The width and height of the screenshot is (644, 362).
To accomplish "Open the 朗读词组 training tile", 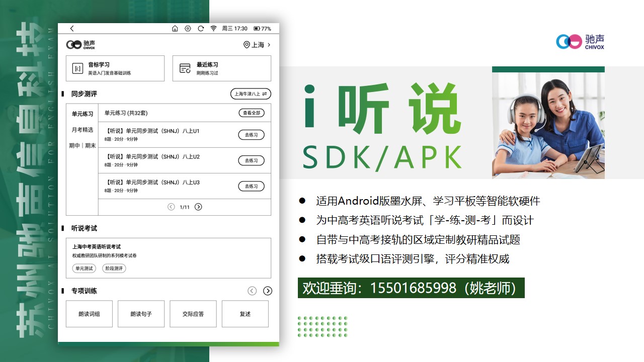I will point(89,314).
